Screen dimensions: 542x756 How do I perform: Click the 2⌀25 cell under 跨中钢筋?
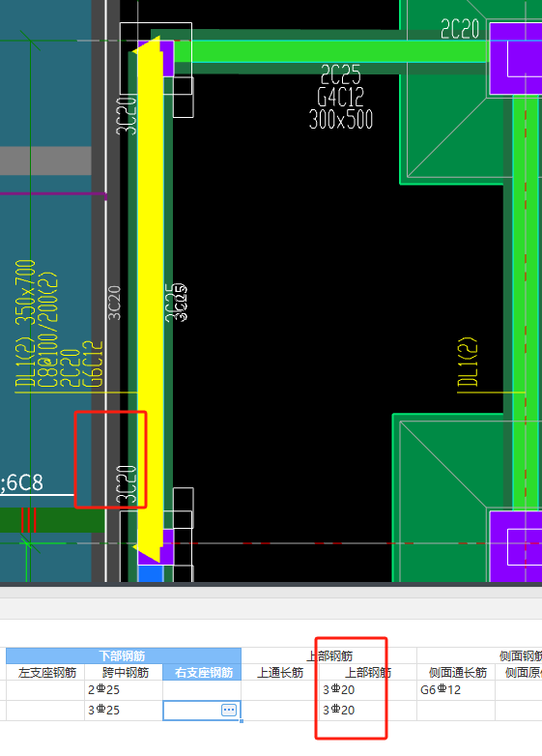[x=125, y=690]
